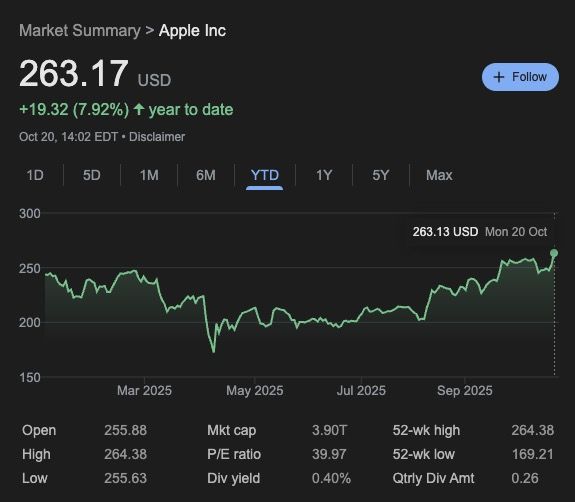Screen dimensions: 575x502
Task: Select the 1M time range tab
Action: 149,175
